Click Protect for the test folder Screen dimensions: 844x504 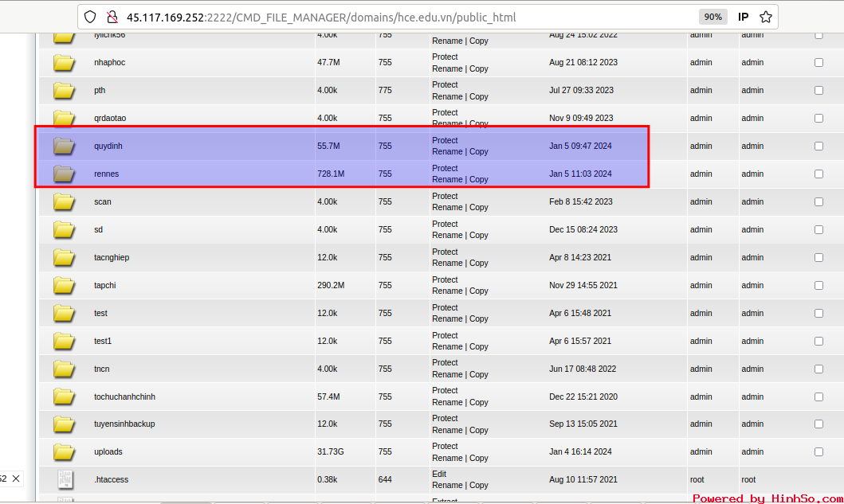(x=445, y=307)
